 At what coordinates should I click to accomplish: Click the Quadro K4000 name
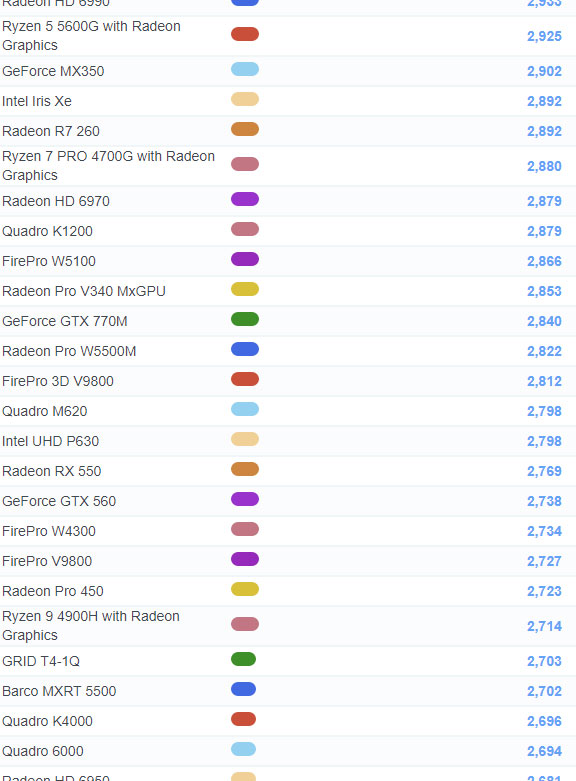(x=47, y=721)
